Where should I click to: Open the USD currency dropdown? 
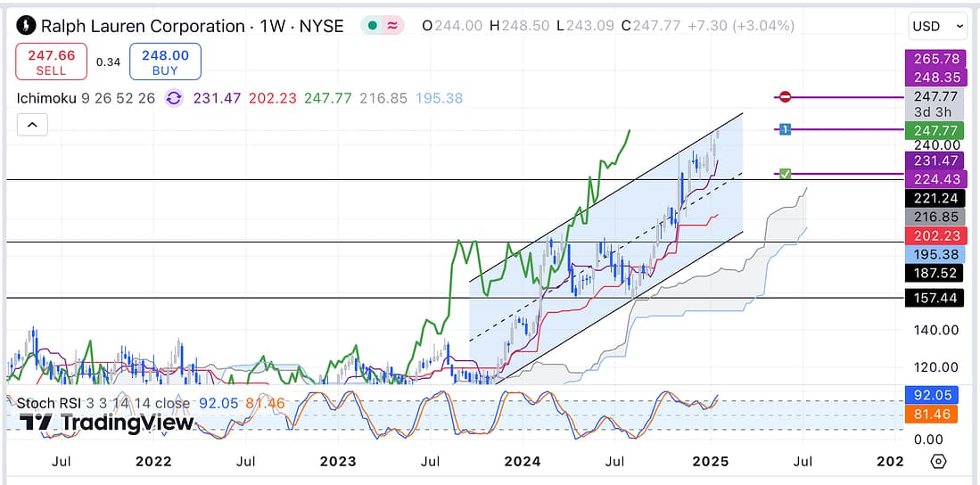pyautogui.click(x=937, y=27)
